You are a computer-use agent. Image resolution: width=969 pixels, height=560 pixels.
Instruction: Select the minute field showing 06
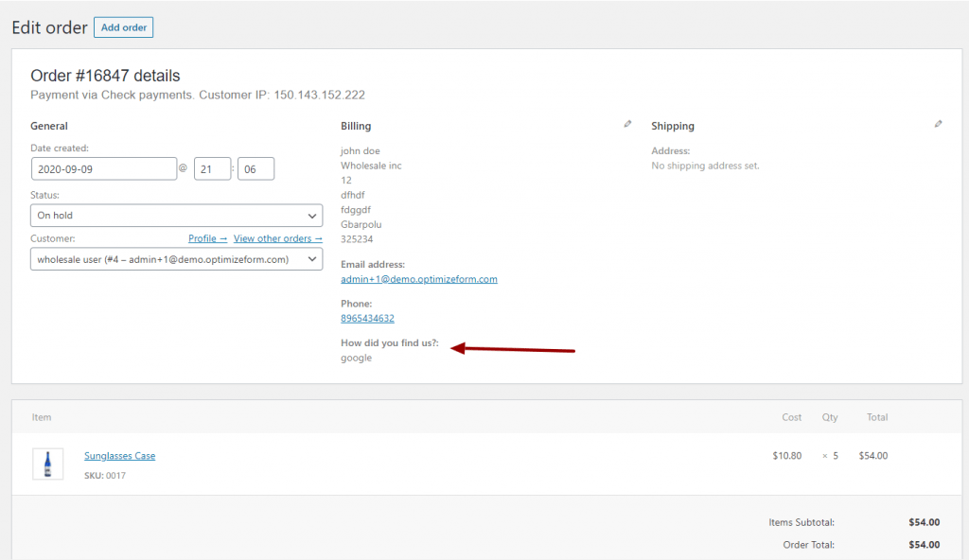pyautogui.click(x=255, y=168)
